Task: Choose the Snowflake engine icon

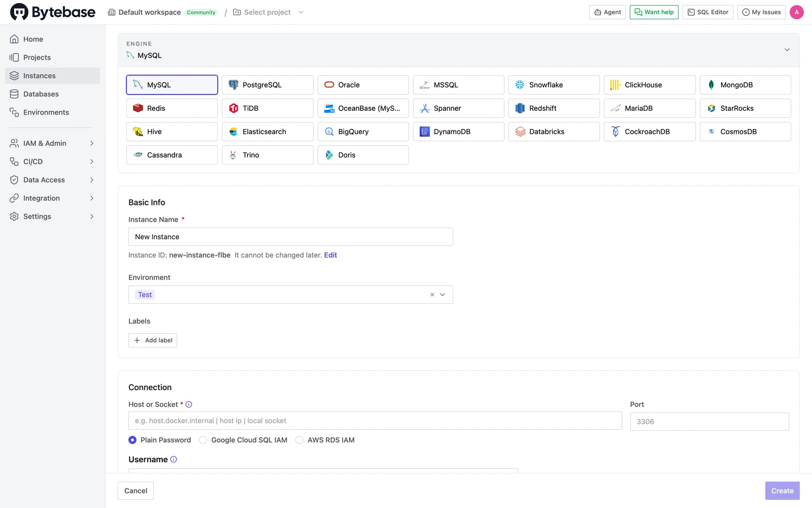Action: [520, 85]
